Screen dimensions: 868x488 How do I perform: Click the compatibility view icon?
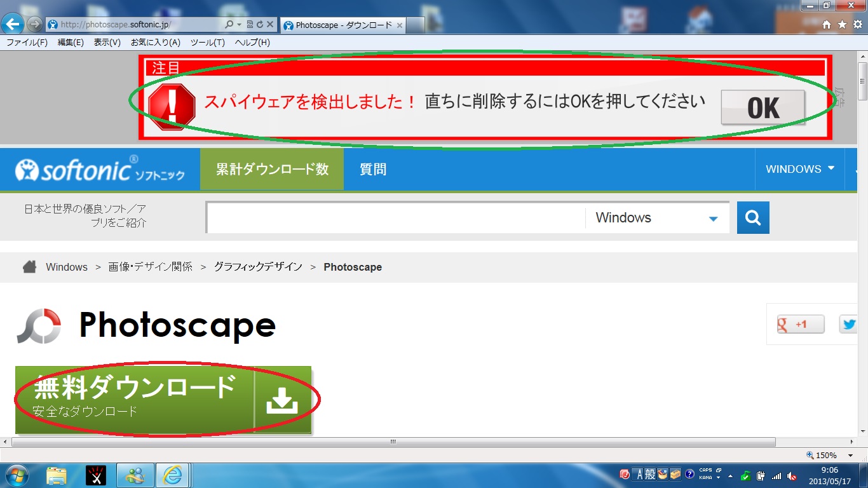coord(250,25)
